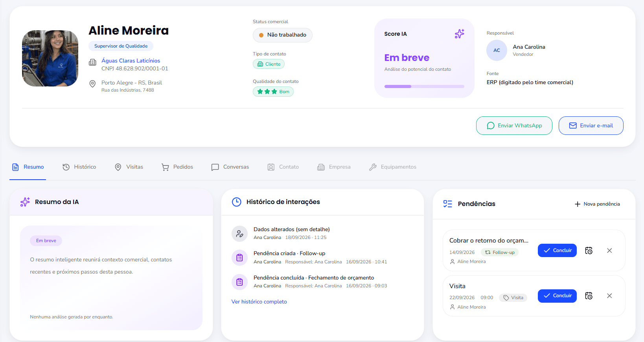This screenshot has width=644, height=342.
Task: Click Enviar e-mail button
Action: pyautogui.click(x=591, y=126)
